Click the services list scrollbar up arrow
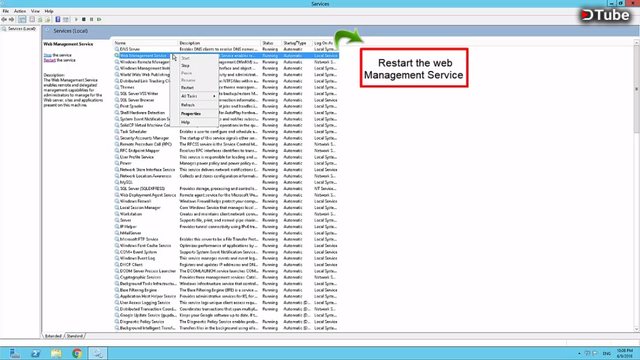This screenshot has width=640, height=360. pyautogui.click(x=636, y=43)
